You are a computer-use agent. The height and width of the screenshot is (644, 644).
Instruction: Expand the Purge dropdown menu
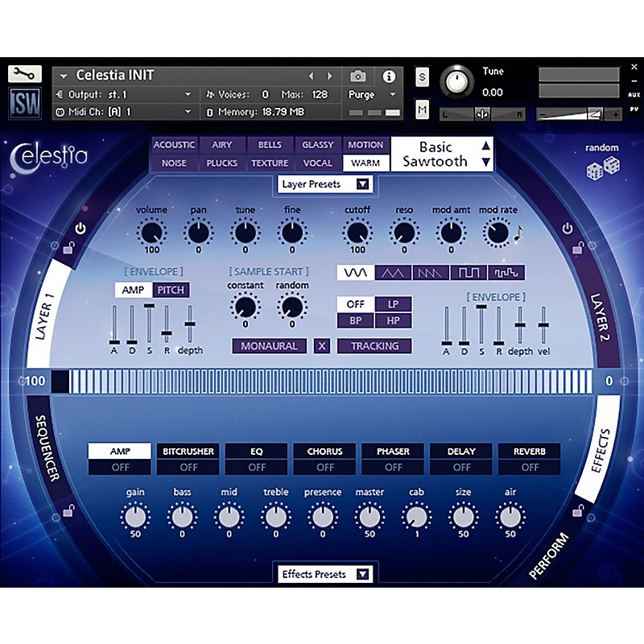coord(373,94)
